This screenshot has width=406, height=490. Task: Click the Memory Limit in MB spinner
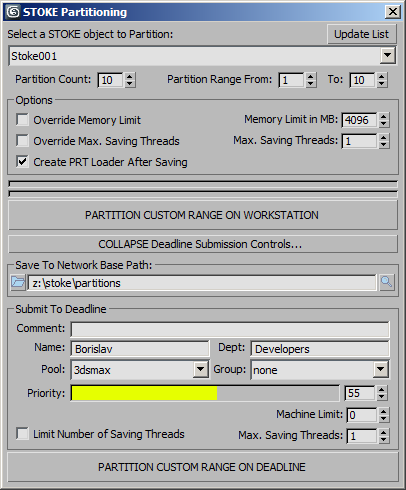click(384, 120)
